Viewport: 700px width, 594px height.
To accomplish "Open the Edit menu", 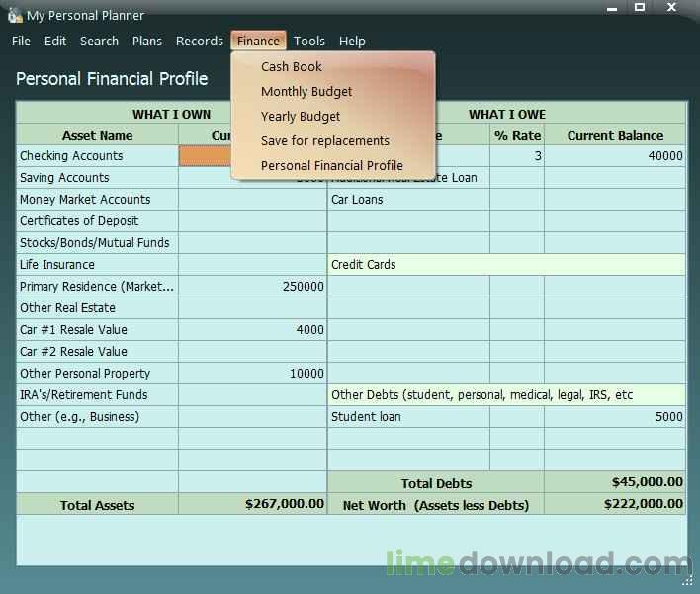I will click(x=55, y=42).
